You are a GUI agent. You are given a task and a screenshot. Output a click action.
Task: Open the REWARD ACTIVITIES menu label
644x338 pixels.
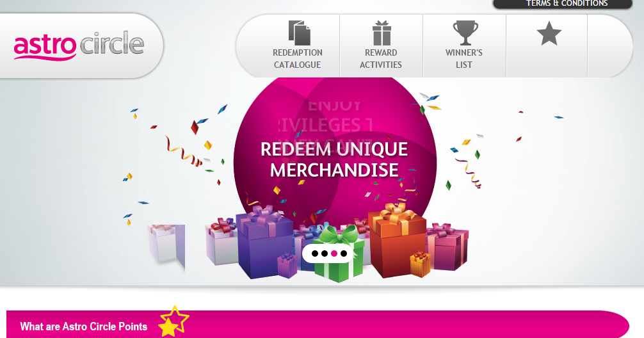tap(381, 59)
